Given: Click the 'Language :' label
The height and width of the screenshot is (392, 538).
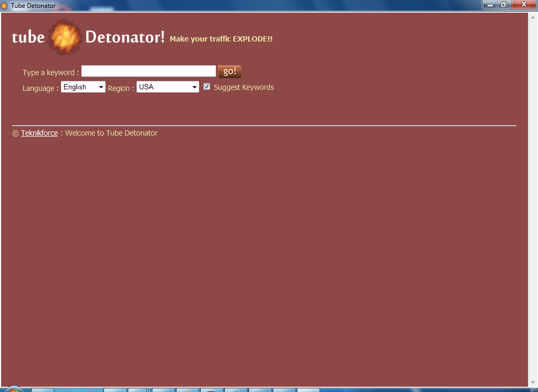Looking at the screenshot, I should [x=40, y=88].
